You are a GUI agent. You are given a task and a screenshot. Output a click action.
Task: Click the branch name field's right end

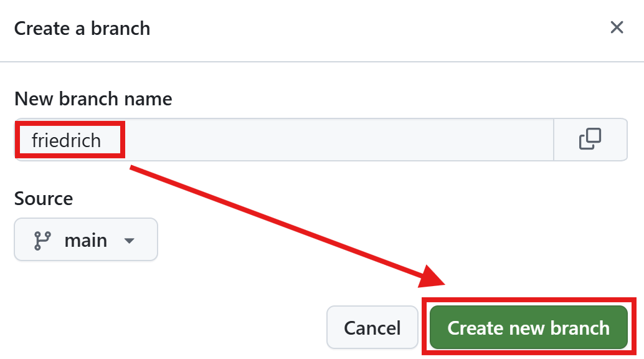[536, 140]
